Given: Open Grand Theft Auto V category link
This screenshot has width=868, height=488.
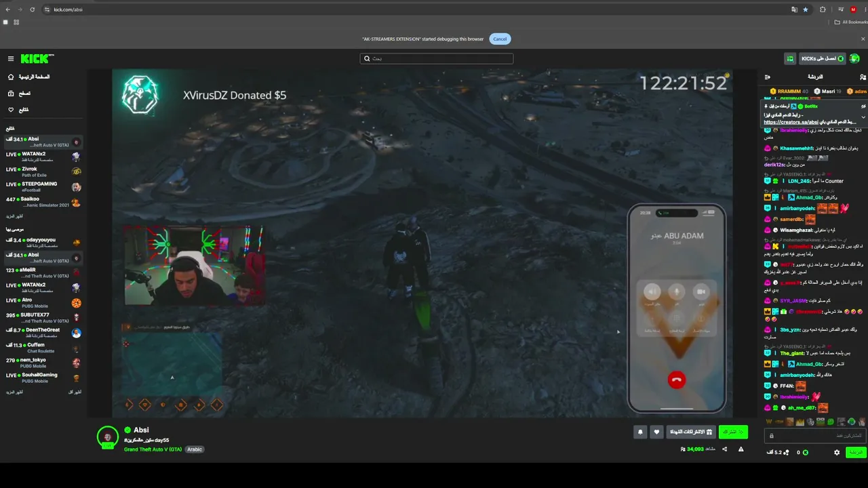Looking at the screenshot, I should pyautogui.click(x=153, y=449).
